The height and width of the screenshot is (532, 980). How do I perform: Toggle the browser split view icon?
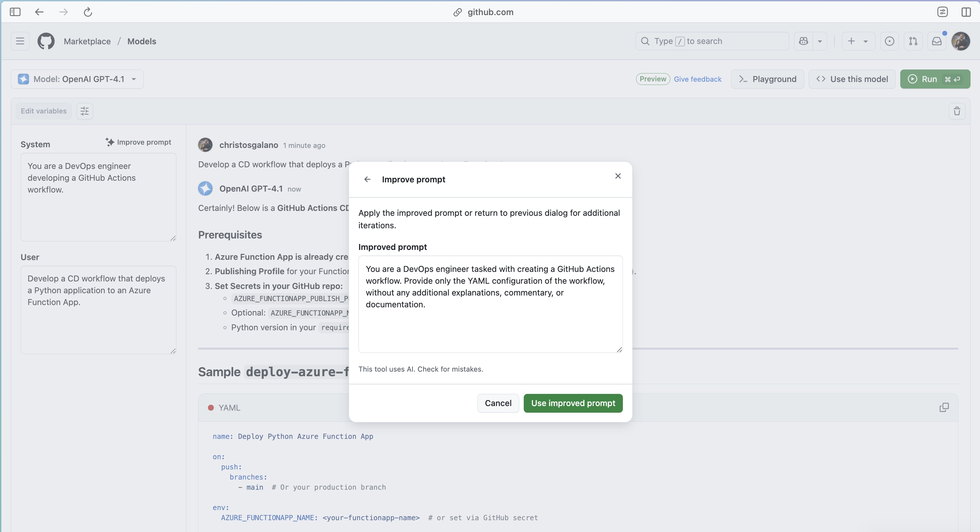(966, 12)
